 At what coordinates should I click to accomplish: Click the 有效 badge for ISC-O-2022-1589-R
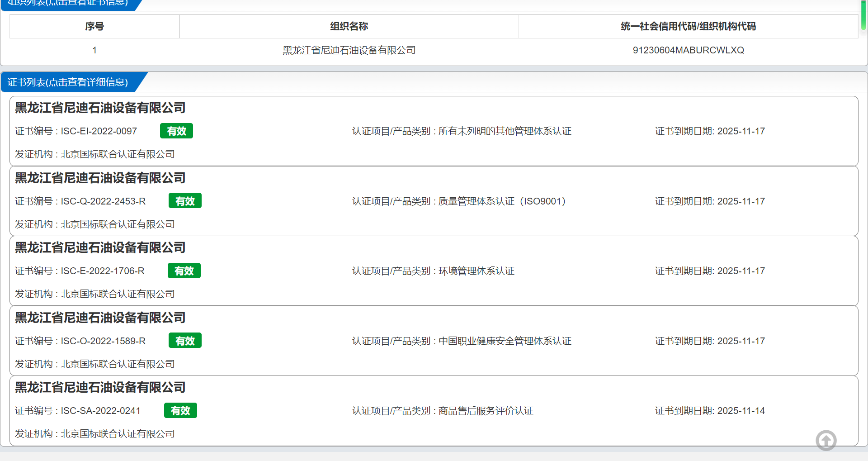coord(185,341)
